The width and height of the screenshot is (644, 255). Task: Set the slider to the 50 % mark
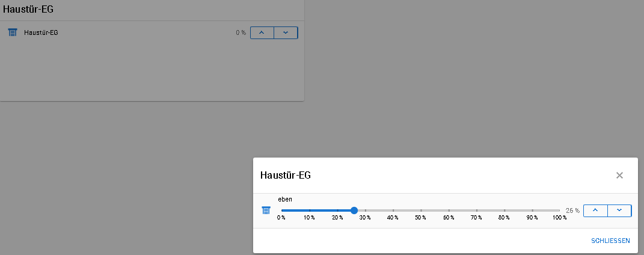click(421, 210)
